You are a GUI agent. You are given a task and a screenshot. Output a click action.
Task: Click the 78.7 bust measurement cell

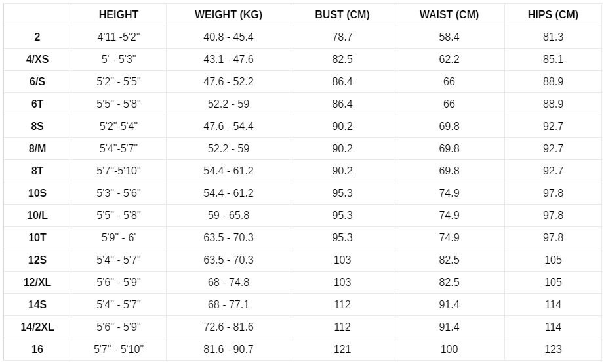pyautogui.click(x=342, y=37)
